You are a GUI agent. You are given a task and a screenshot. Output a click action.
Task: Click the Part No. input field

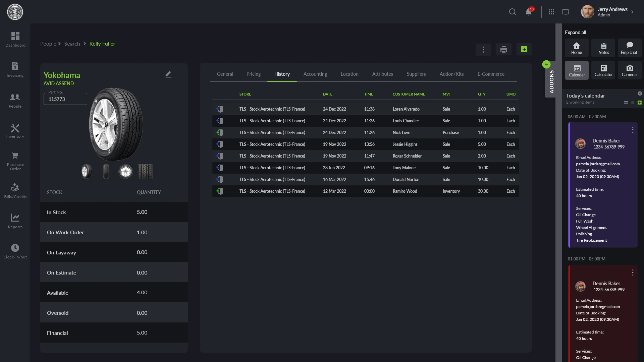click(65, 99)
